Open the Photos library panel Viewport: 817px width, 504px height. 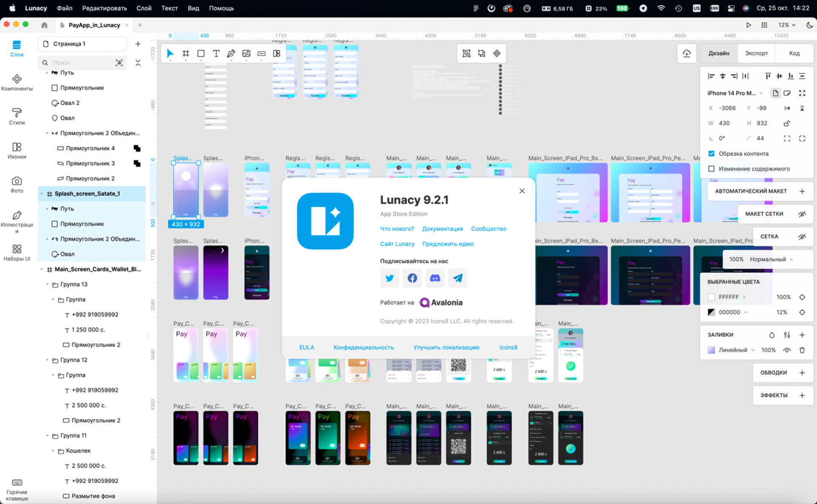(x=17, y=185)
